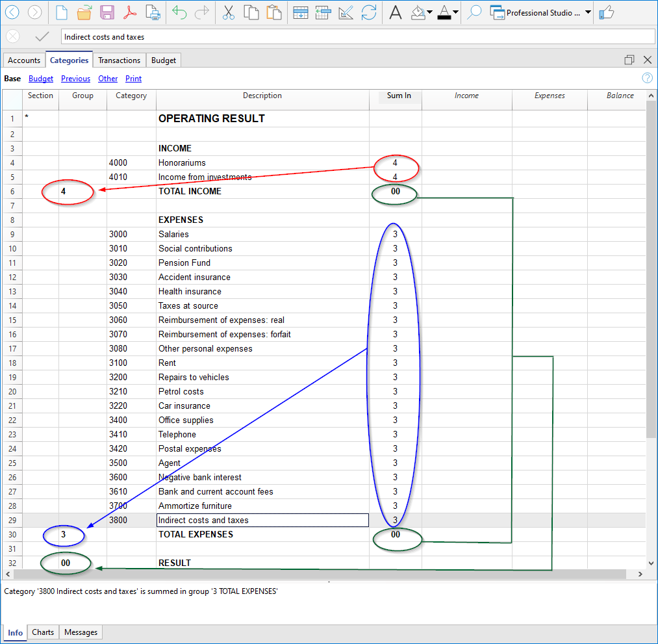Click the Paste clipboard icon

point(274,12)
